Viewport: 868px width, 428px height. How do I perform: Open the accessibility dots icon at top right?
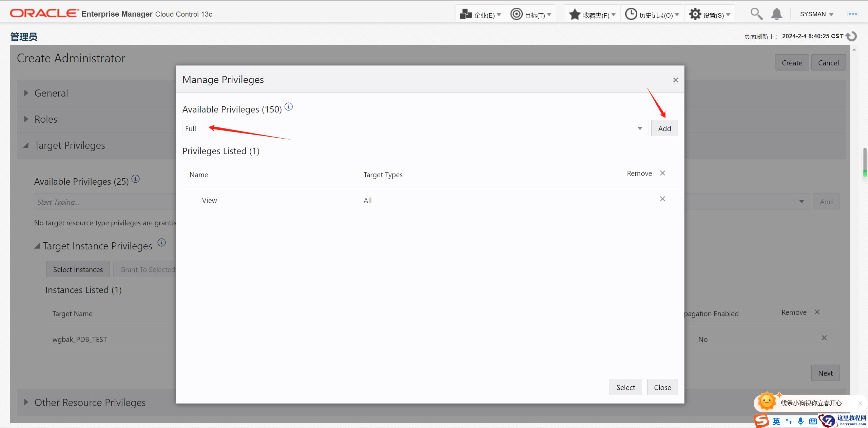pos(852,14)
